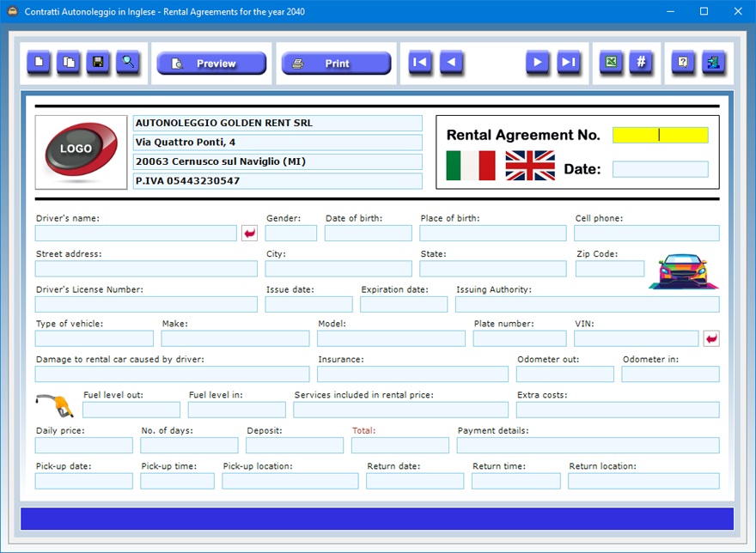Jump to the last record
This screenshot has width=756, height=553.
[x=568, y=63]
